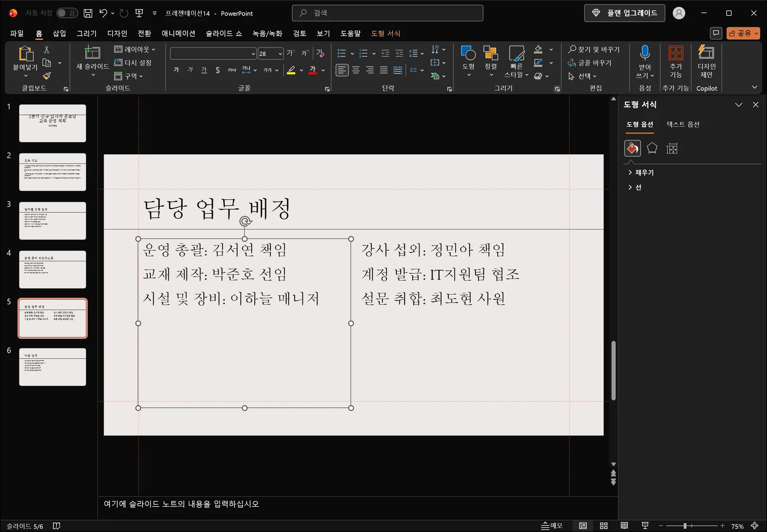Toggle AutoSave switch

67,13
